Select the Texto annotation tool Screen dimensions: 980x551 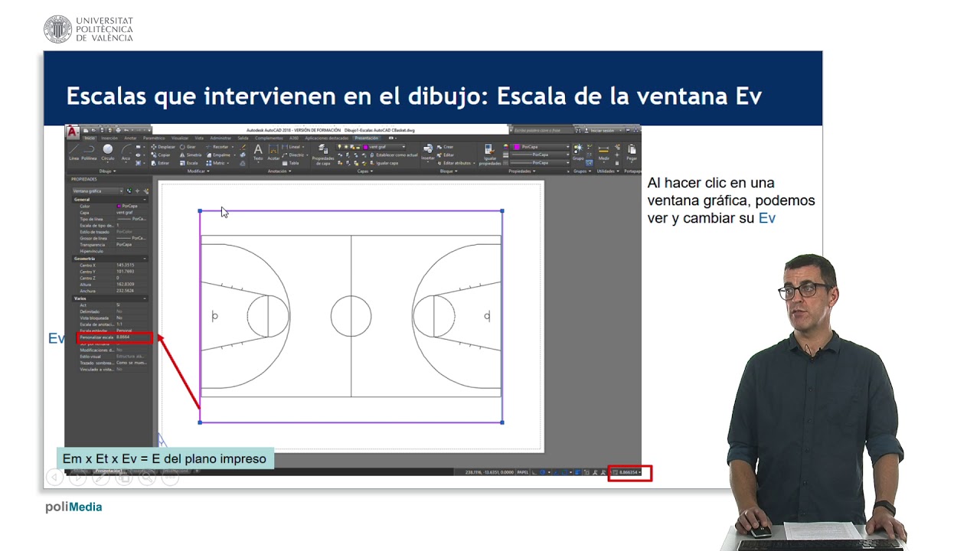[x=258, y=152]
